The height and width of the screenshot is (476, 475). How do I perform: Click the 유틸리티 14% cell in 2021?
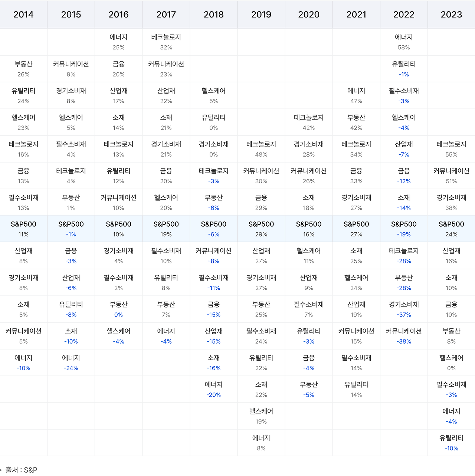pyautogui.click(x=356, y=389)
